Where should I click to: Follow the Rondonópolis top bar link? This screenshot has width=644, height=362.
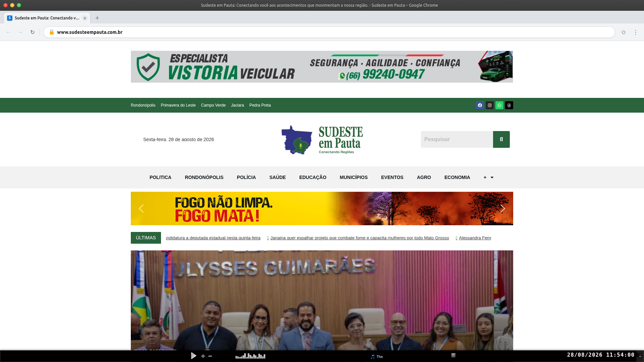pos(143,105)
